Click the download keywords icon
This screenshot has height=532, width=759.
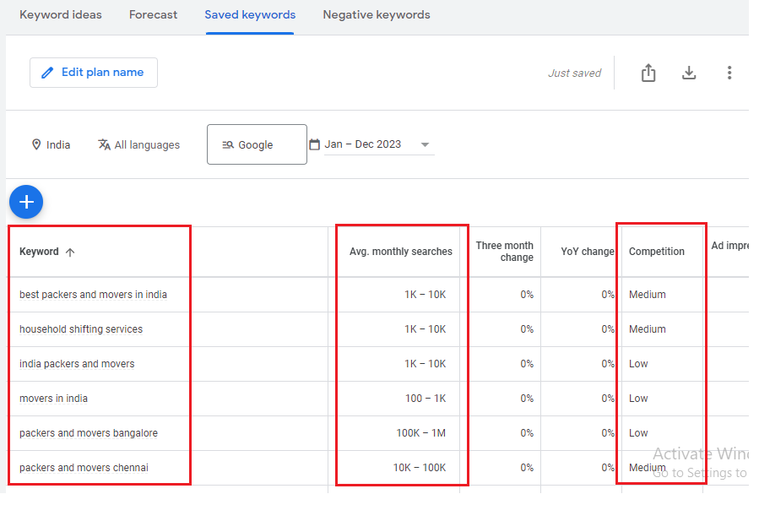tap(689, 73)
